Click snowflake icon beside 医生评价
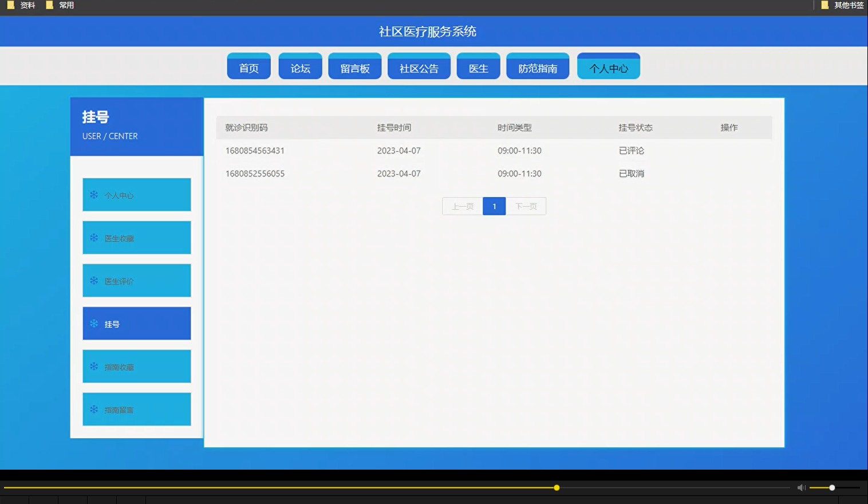868x504 pixels. [94, 281]
